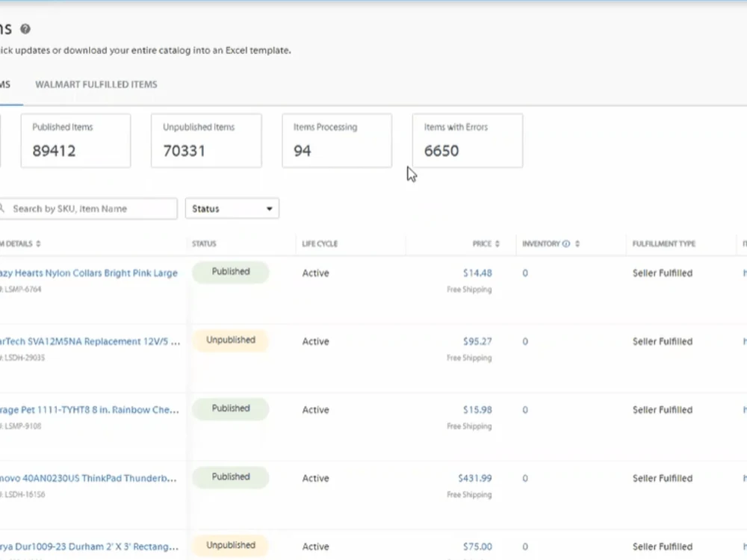Click the Published Items 89412 card
The image size is (747, 560).
[75, 140]
